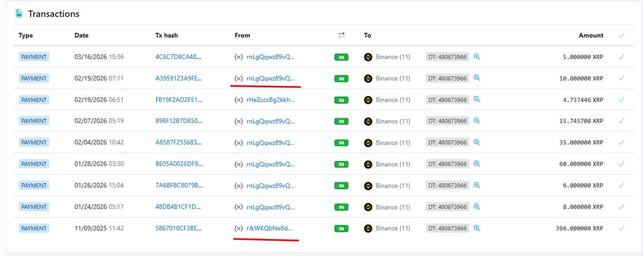Click the Binance logo in the 03/16/2026 row
The width and height of the screenshot is (644, 256).
368,57
